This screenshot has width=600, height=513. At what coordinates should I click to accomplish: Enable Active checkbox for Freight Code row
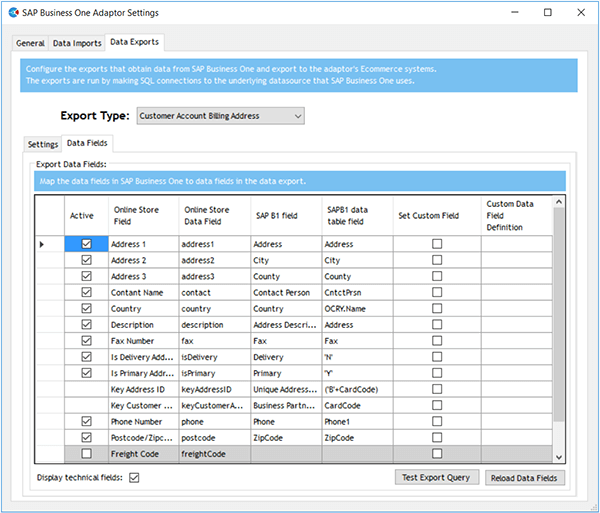coord(86,454)
